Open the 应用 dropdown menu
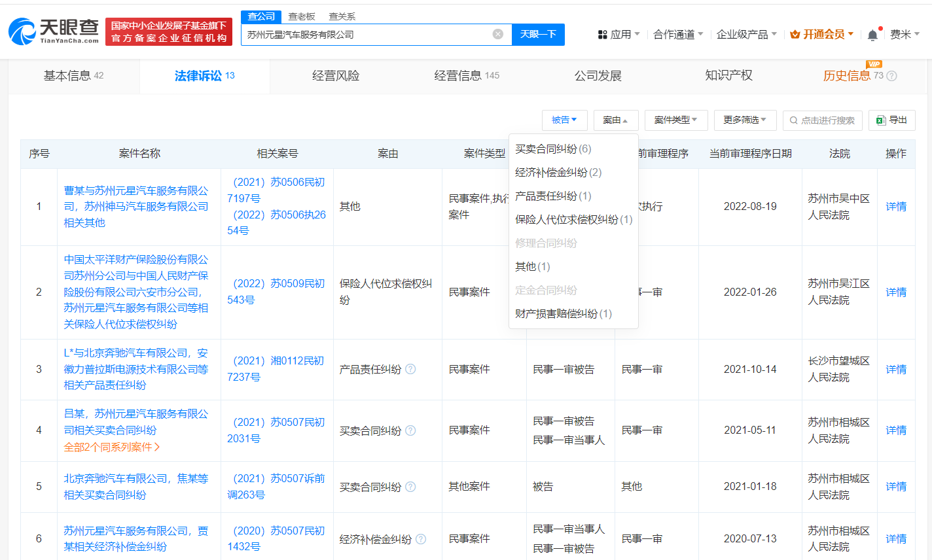 tap(619, 34)
